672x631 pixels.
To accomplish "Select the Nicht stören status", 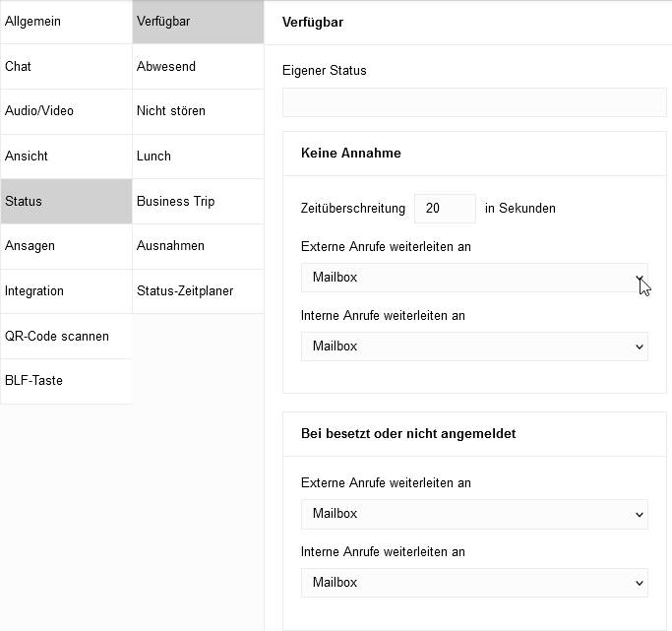I will click(198, 111).
